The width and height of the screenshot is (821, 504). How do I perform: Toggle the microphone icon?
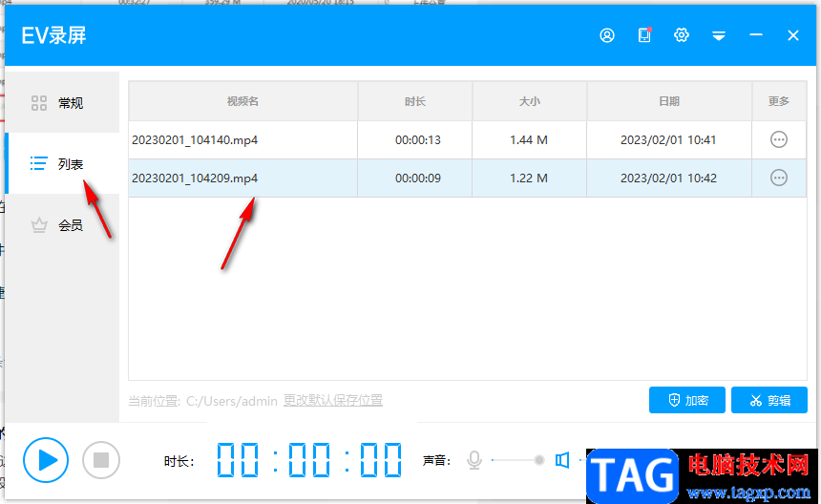(x=474, y=460)
